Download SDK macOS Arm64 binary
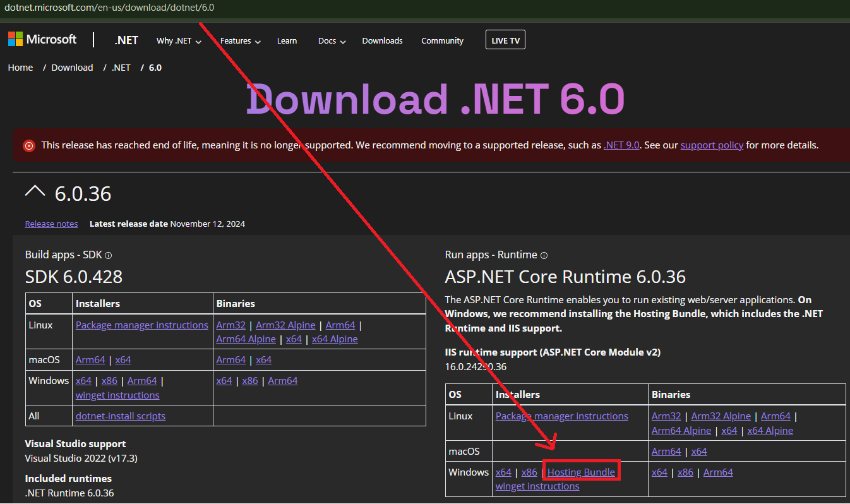This screenshot has width=850, height=504. click(230, 360)
